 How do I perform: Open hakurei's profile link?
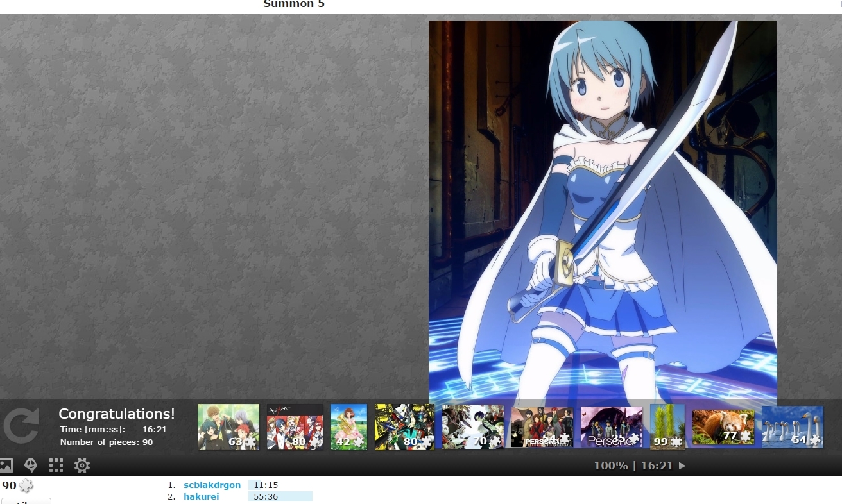pos(202,497)
